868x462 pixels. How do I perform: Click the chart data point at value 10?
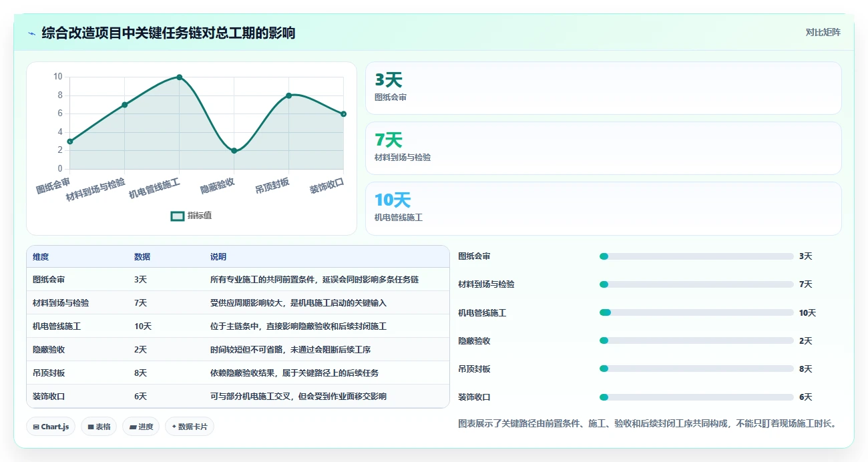pyautogui.click(x=180, y=77)
